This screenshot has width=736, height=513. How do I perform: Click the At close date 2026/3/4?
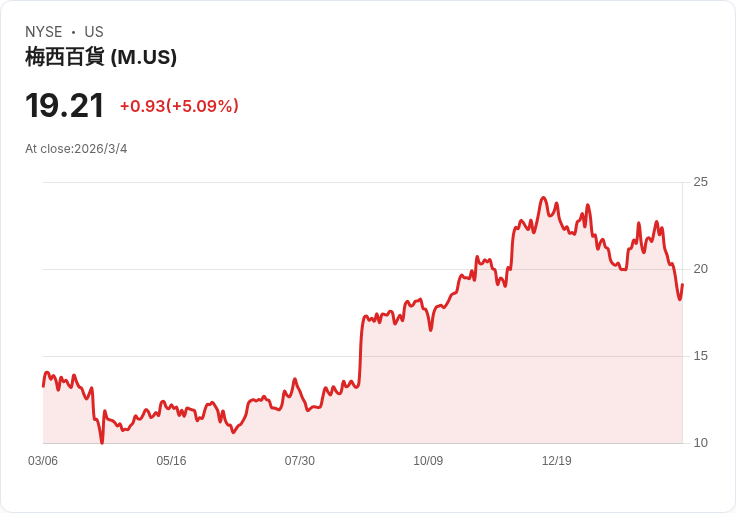tap(76, 149)
